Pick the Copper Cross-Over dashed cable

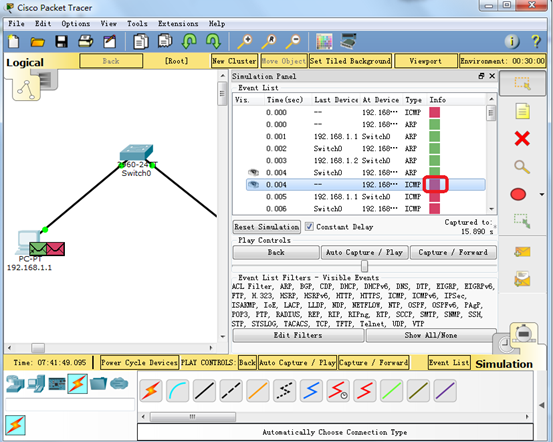(231, 390)
